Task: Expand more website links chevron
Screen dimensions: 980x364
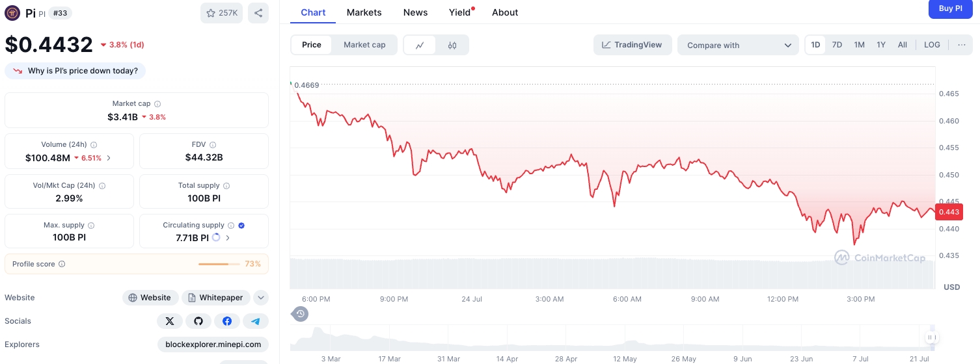Action: 260,298
